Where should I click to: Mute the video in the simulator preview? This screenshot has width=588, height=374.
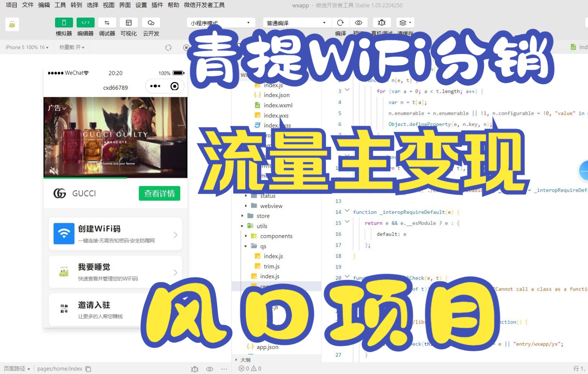(53, 171)
